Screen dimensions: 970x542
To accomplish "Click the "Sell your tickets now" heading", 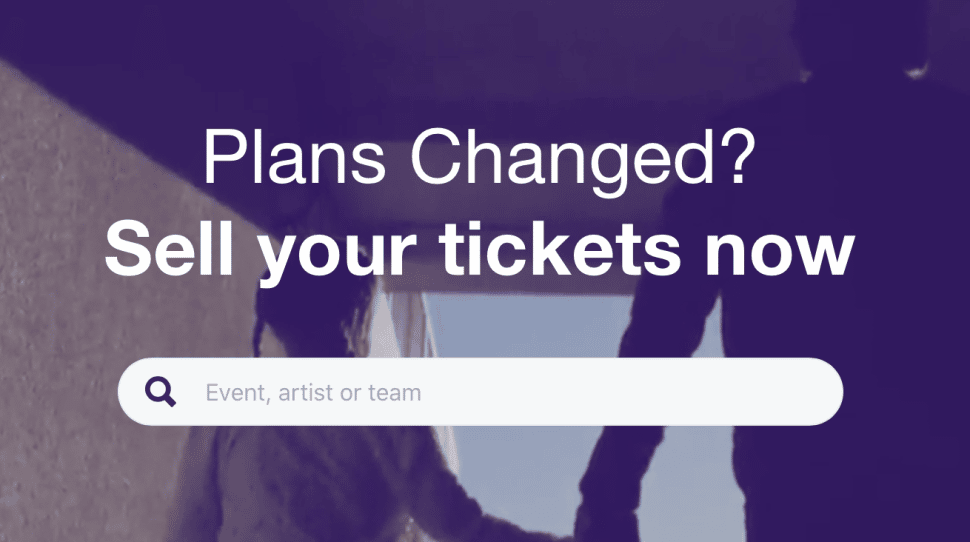I will (479, 251).
